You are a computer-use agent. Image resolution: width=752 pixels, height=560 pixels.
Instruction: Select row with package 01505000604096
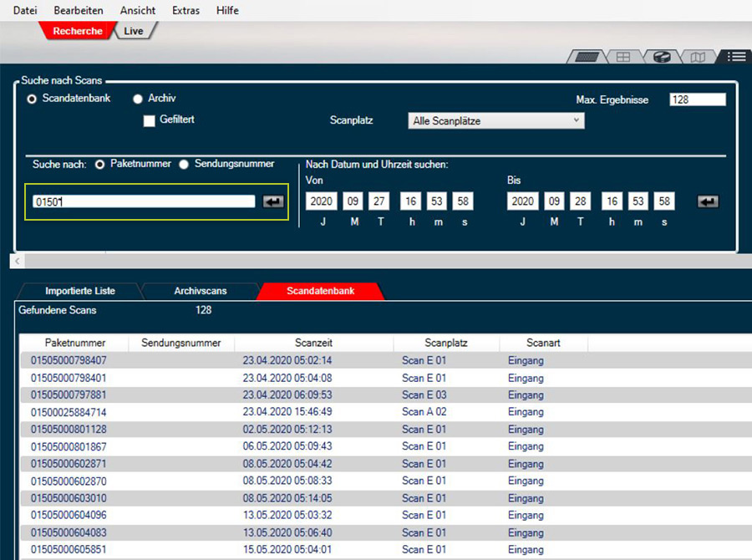point(386,516)
